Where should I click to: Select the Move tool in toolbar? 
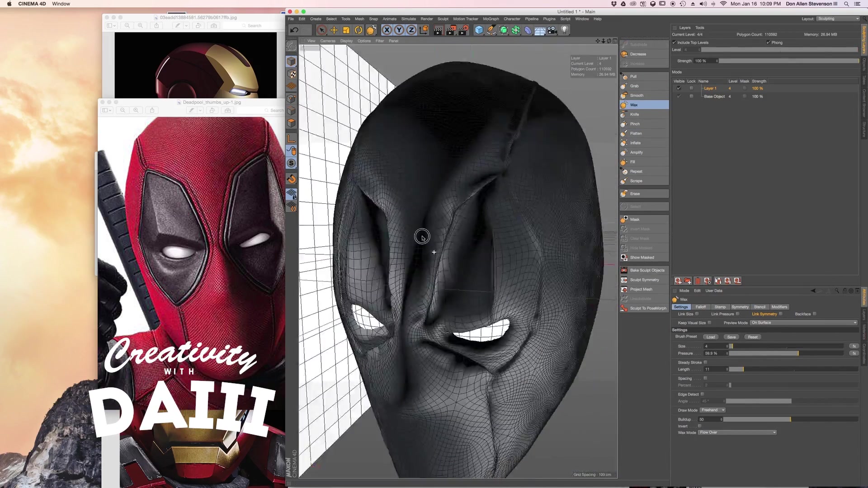coord(334,30)
